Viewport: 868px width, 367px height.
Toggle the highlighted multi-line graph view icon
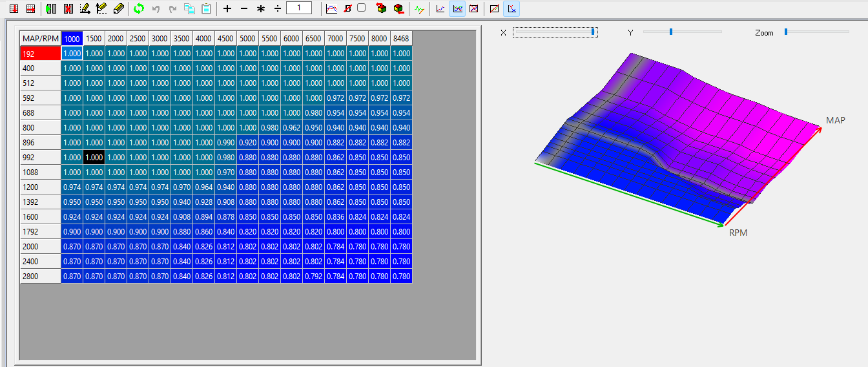point(457,9)
